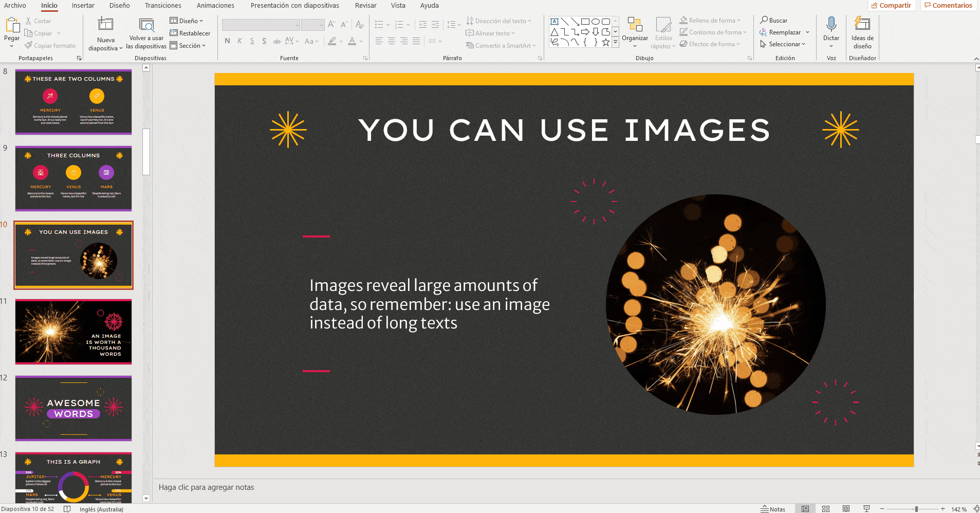Screen dimensions: 980x513
Task: Switch to the Vista tab
Action: 398,5
